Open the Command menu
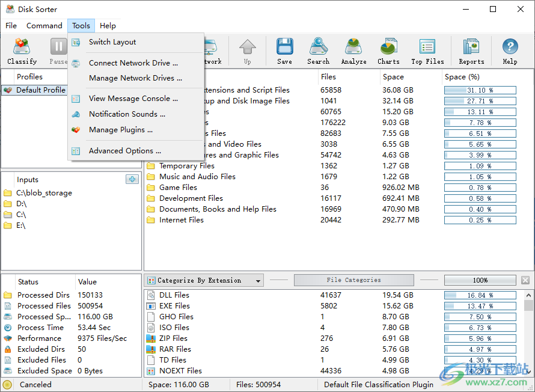Viewport: 535px width, 392px height. (44, 26)
